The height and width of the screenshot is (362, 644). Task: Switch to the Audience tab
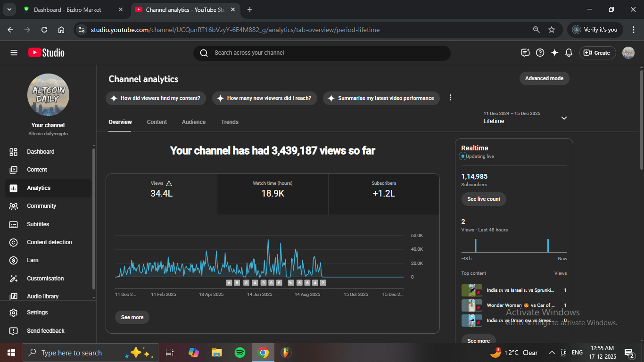(x=194, y=122)
